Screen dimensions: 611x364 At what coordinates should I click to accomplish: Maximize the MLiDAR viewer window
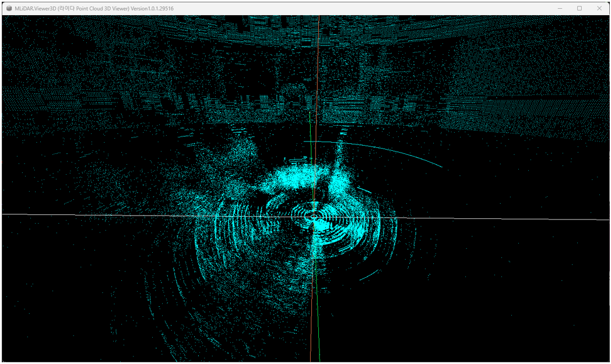click(x=580, y=8)
